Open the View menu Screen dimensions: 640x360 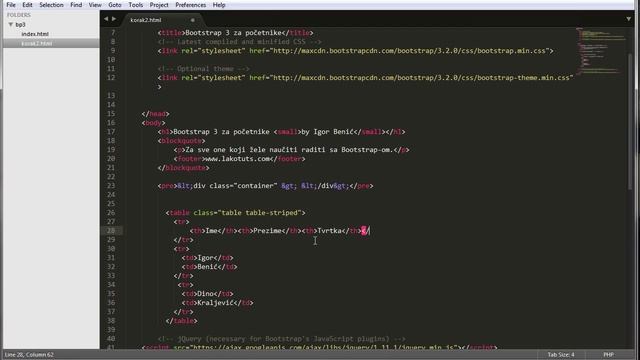tap(95, 5)
